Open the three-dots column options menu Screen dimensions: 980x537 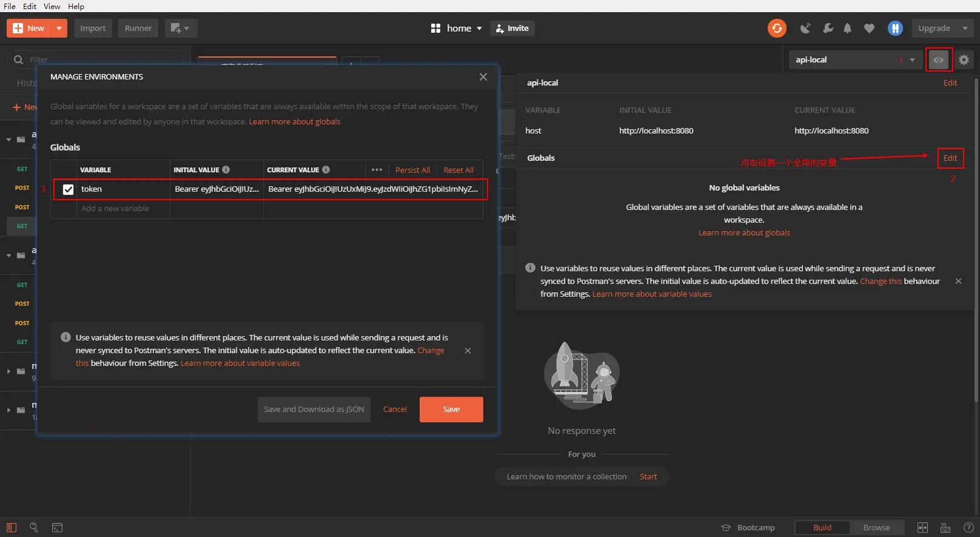(377, 170)
